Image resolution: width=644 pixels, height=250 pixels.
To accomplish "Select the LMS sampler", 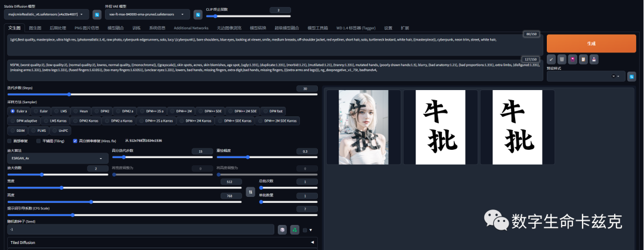I will tap(60, 111).
